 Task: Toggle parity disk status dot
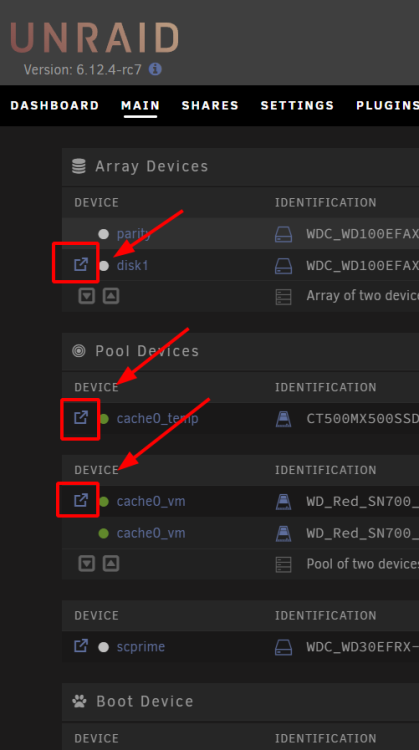point(103,234)
